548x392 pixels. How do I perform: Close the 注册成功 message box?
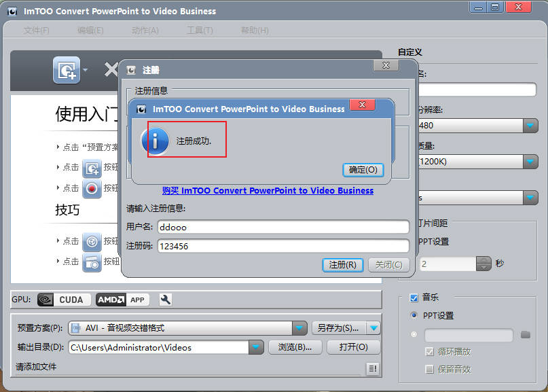363,105
